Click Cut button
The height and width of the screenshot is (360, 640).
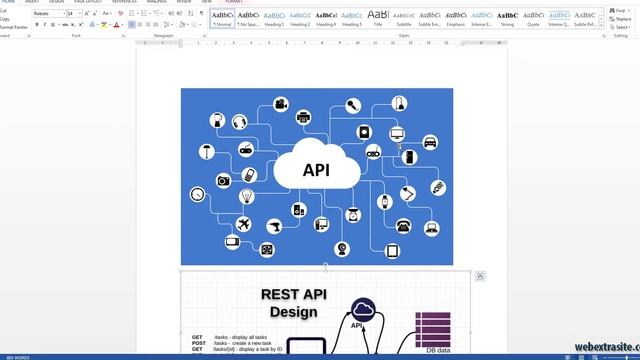pos(3,11)
